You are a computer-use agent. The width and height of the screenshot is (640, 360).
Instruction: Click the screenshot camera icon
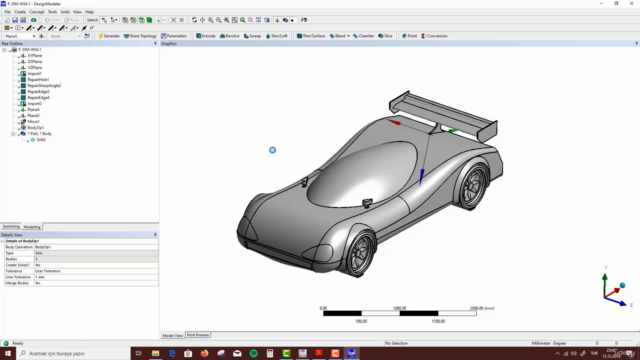[x=33, y=20]
